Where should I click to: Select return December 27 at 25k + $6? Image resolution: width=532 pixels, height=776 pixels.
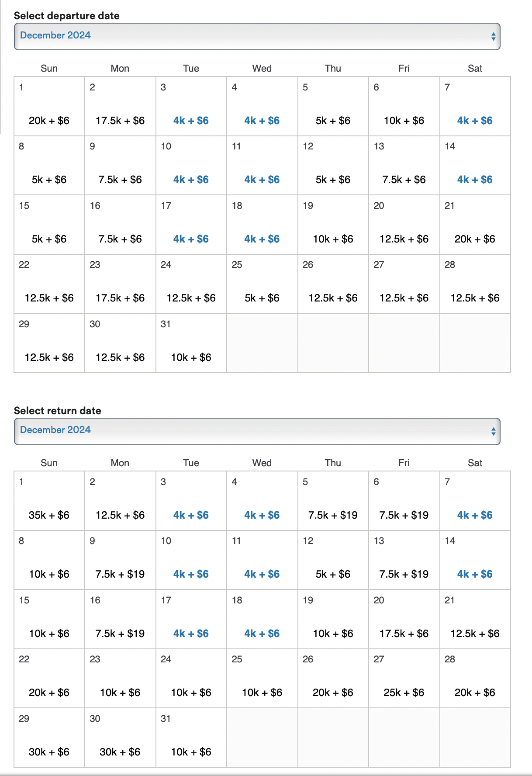point(404,693)
